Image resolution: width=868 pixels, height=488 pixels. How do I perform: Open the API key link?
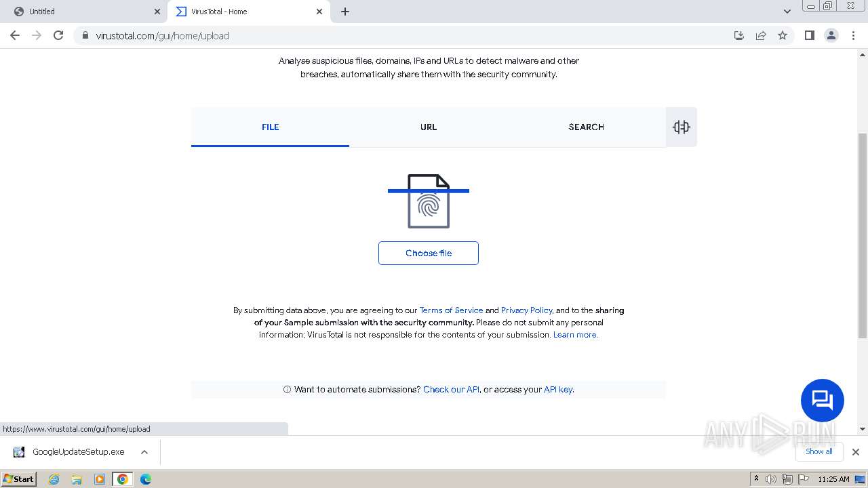[558, 390]
